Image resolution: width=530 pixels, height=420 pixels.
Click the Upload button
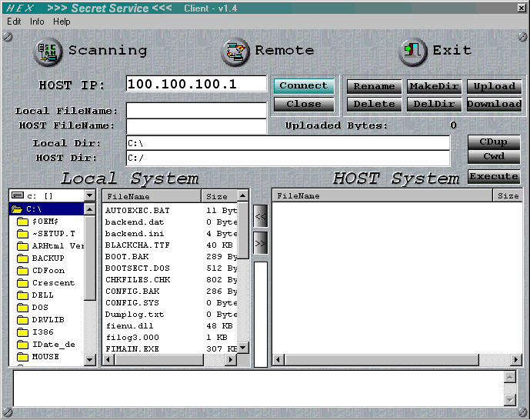[494, 86]
